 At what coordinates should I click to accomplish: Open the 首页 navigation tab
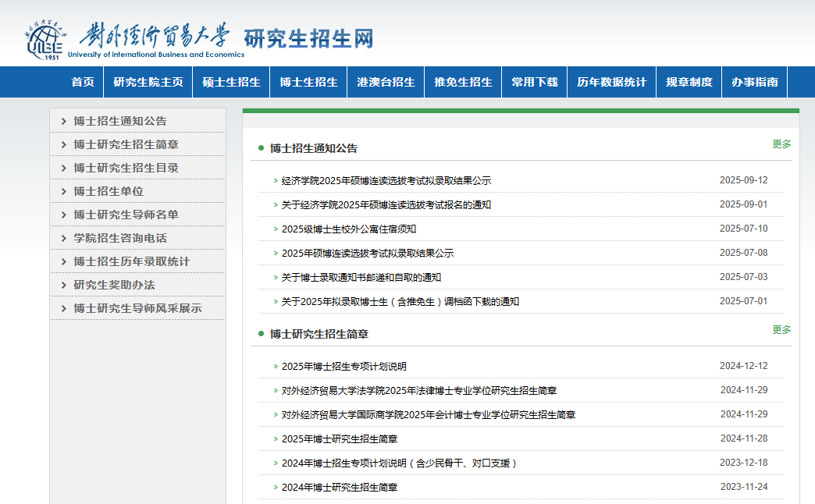click(x=83, y=82)
